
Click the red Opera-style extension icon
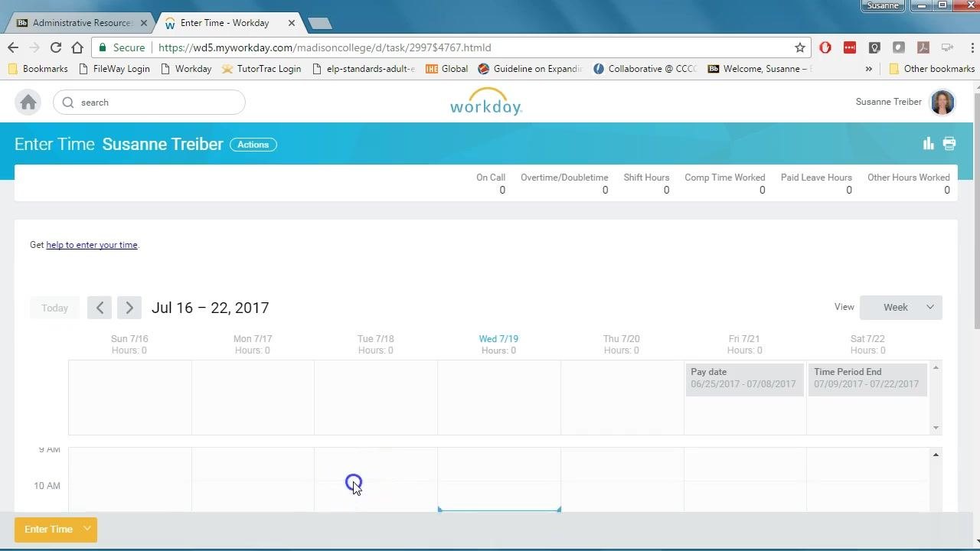[825, 47]
